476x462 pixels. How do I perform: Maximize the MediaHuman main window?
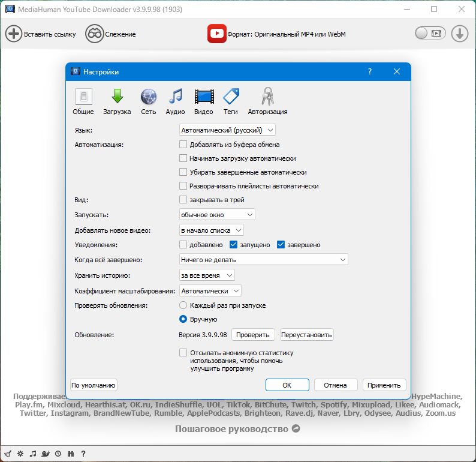point(434,9)
